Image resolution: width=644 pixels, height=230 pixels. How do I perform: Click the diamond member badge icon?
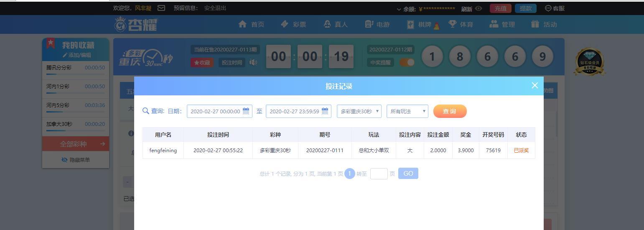(589, 62)
